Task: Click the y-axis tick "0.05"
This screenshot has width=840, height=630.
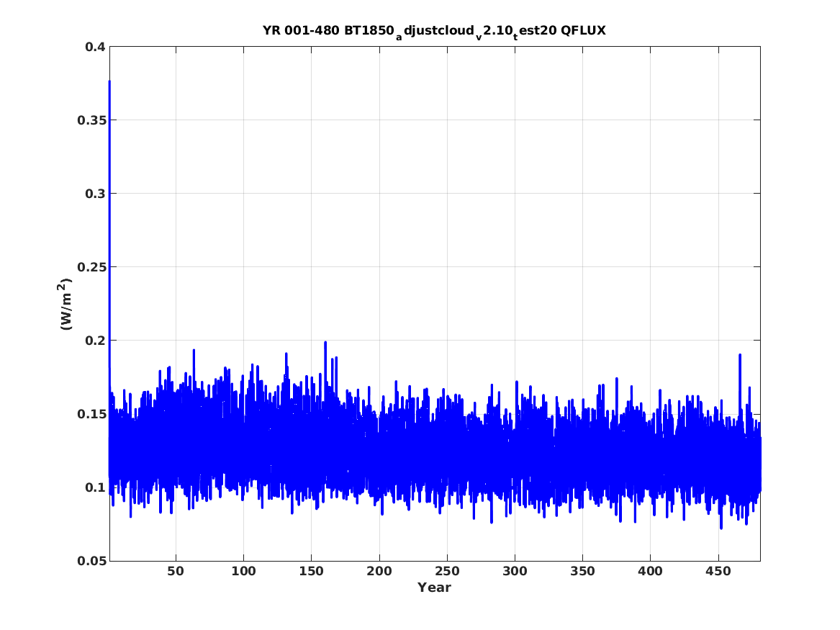Action: pos(91,560)
